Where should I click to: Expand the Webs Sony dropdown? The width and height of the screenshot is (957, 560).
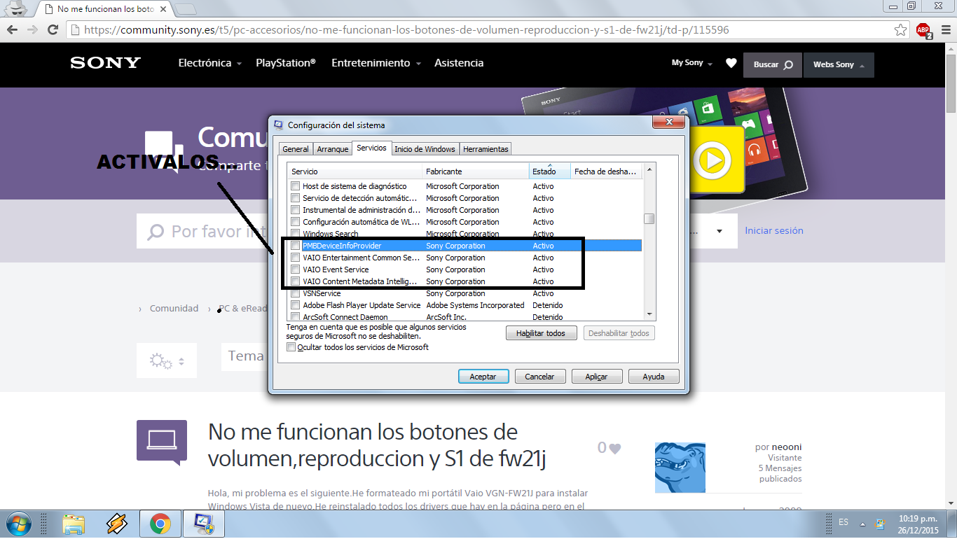tap(839, 64)
